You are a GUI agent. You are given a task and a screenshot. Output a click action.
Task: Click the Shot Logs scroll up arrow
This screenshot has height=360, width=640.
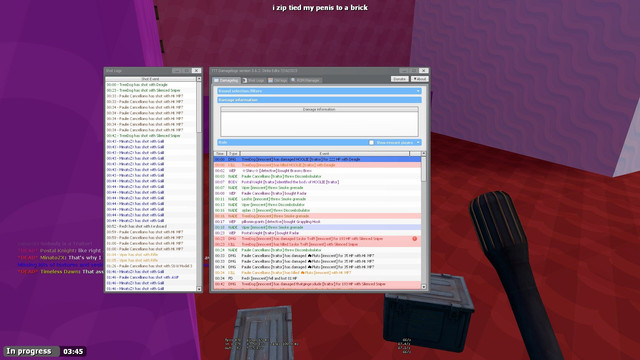tap(199, 79)
